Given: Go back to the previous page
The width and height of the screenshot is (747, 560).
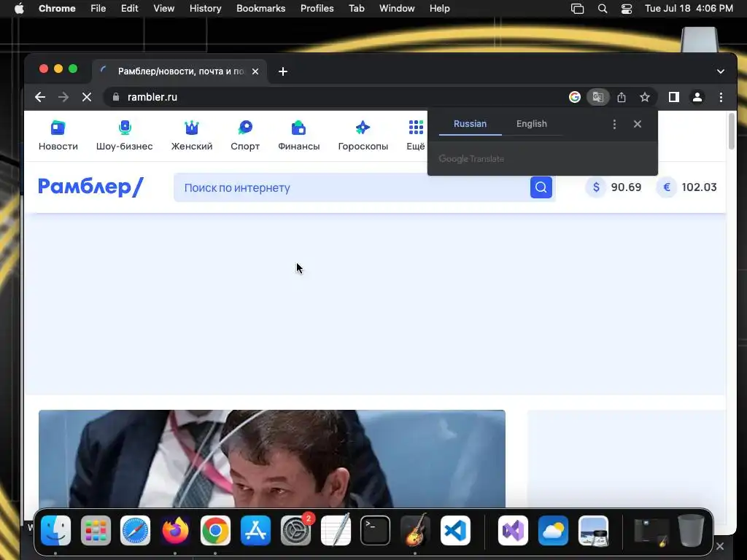Looking at the screenshot, I should pyautogui.click(x=40, y=97).
